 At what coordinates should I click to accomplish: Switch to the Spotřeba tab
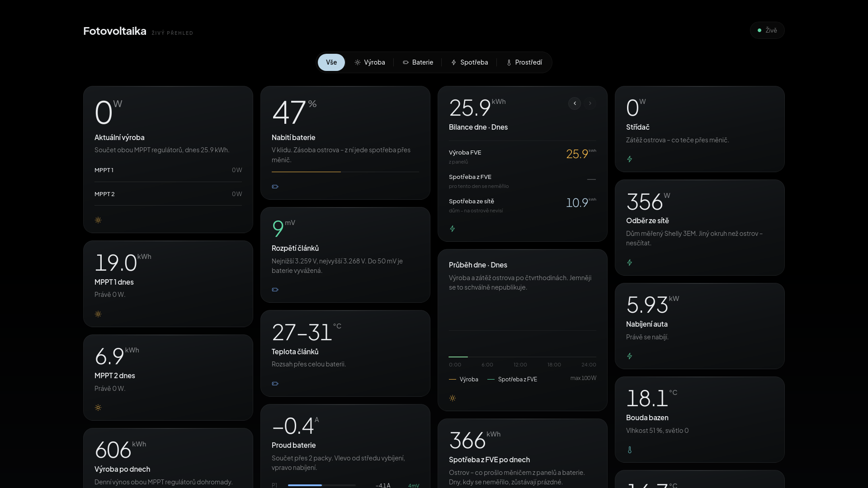click(469, 62)
